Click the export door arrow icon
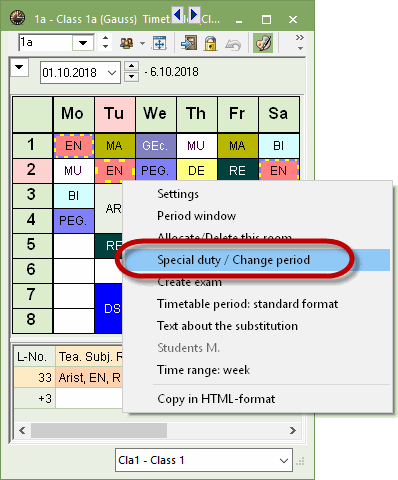 pos(189,43)
